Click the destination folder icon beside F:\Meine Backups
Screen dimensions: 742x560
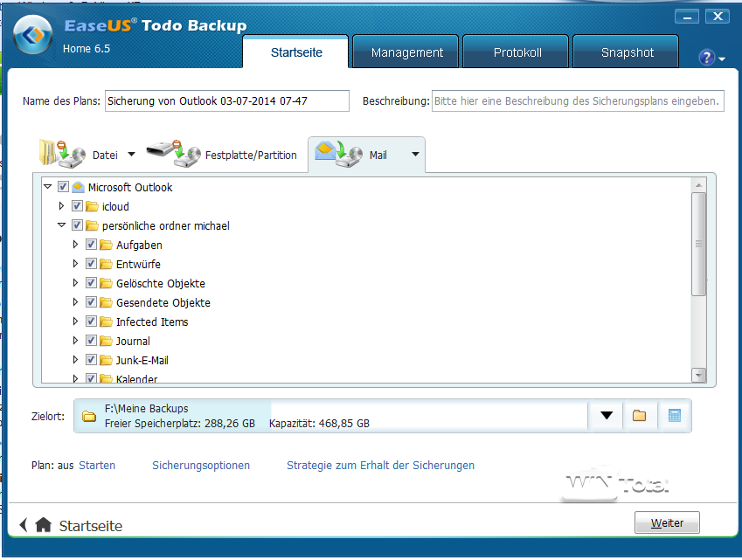(x=89, y=416)
